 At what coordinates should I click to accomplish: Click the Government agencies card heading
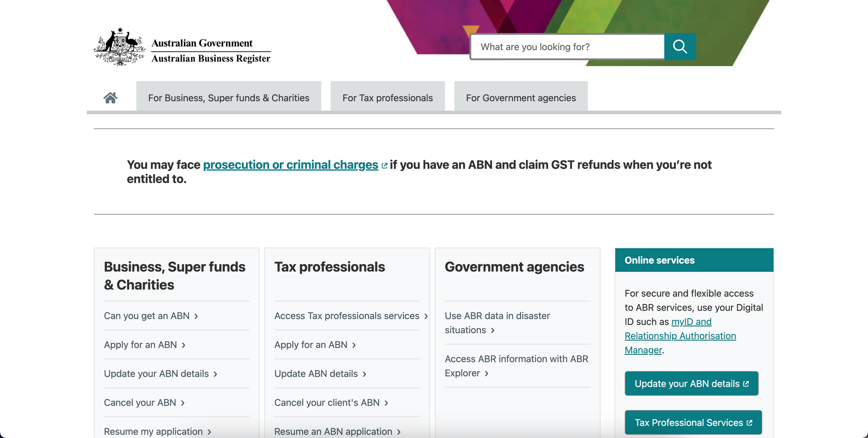coord(514,267)
